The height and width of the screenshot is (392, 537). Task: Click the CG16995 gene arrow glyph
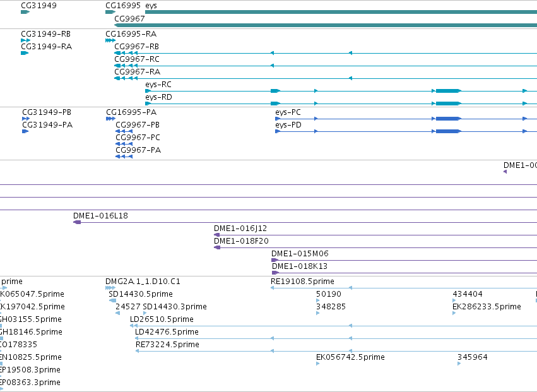point(110,12)
